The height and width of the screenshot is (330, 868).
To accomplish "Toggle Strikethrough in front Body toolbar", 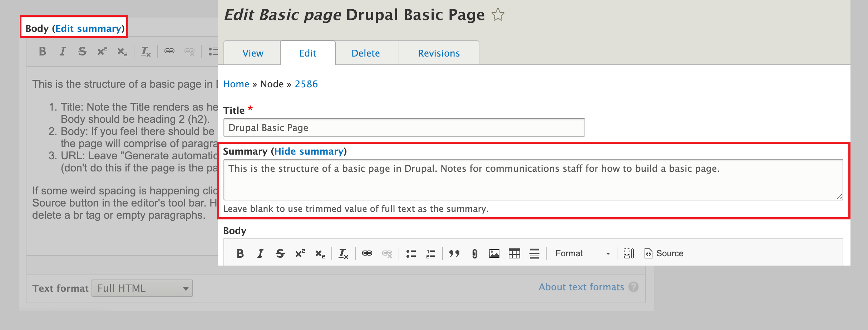I will click(x=280, y=253).
